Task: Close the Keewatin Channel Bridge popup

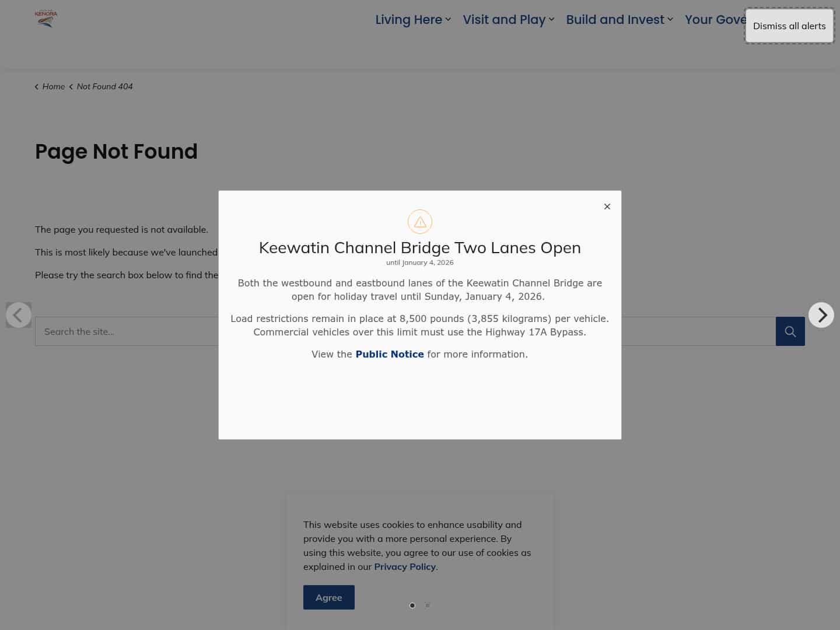Action: point(607,206)
